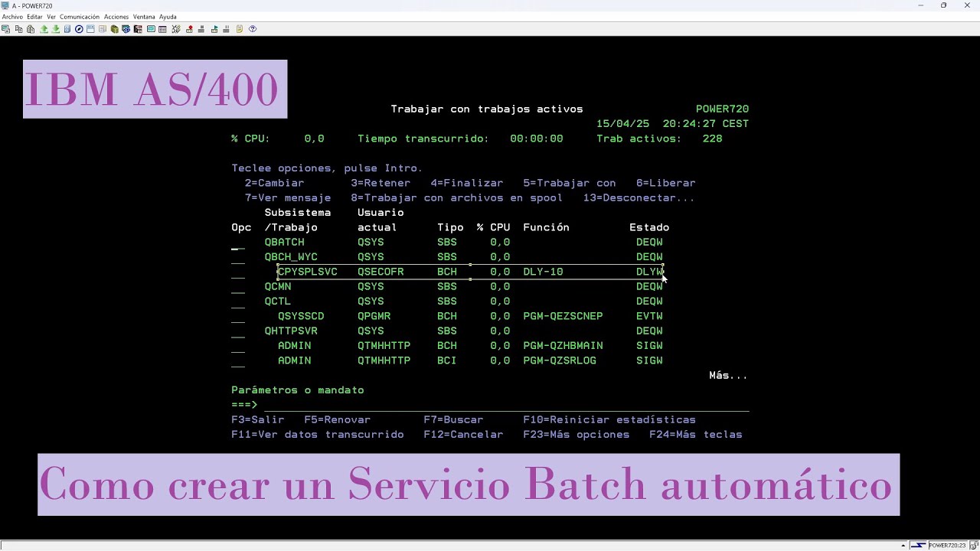Click F12=Cancelar function key label
The image size is (980, 551).
[x=463, y=435]
